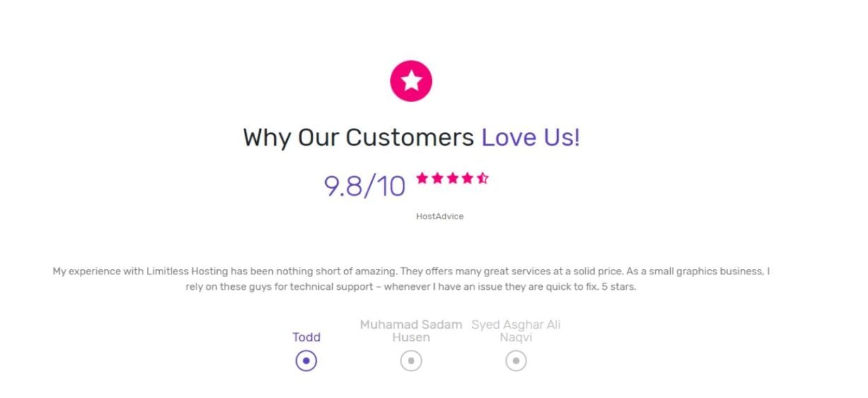Click the second pink rating star
This screenshot has height=398, width=868.
438,178
